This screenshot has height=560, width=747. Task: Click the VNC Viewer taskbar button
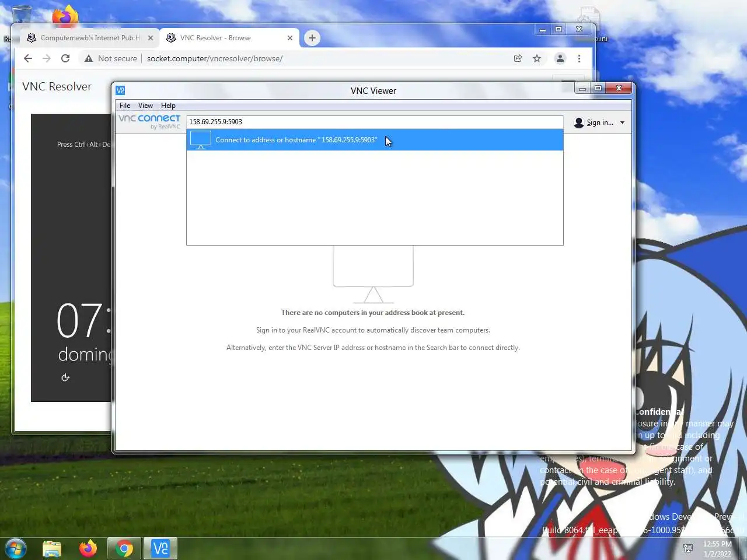click(x=160, y=548)
